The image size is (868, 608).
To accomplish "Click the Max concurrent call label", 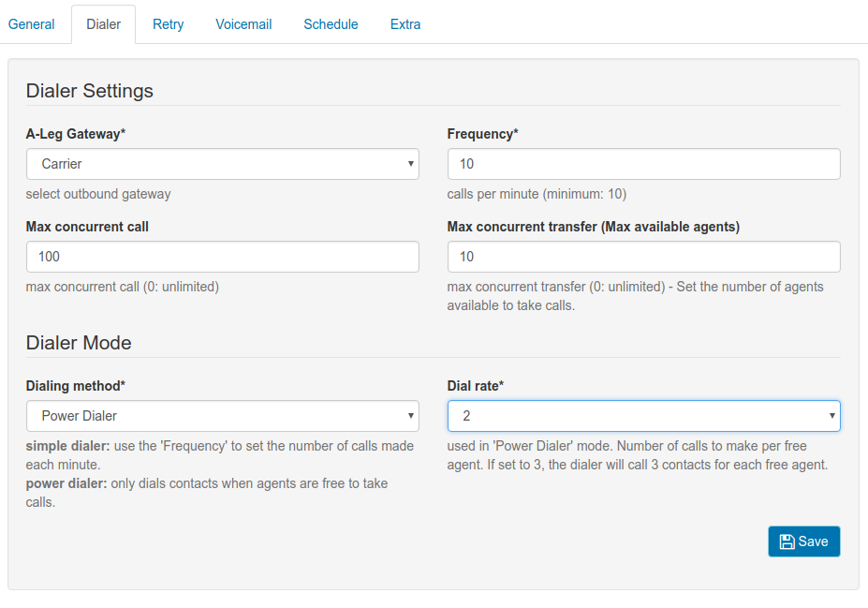I will [x=87, y=227].
